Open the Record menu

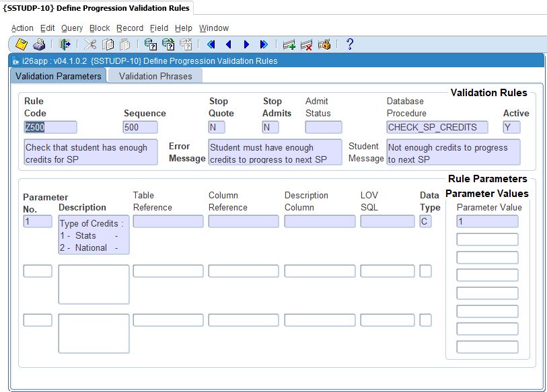(x=129, y=28)
